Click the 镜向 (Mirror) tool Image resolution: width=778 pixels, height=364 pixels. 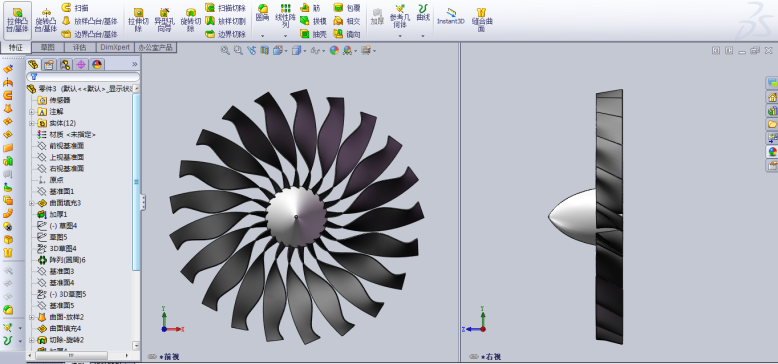tap(346, 34)
